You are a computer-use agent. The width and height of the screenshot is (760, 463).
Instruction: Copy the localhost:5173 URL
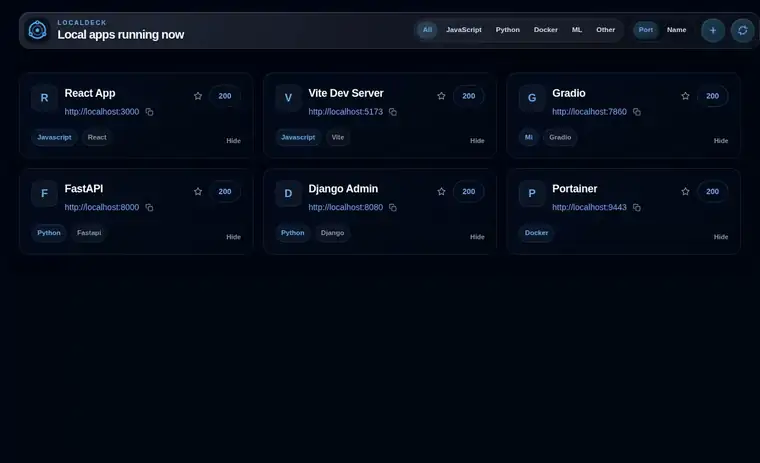coord(393,112)
